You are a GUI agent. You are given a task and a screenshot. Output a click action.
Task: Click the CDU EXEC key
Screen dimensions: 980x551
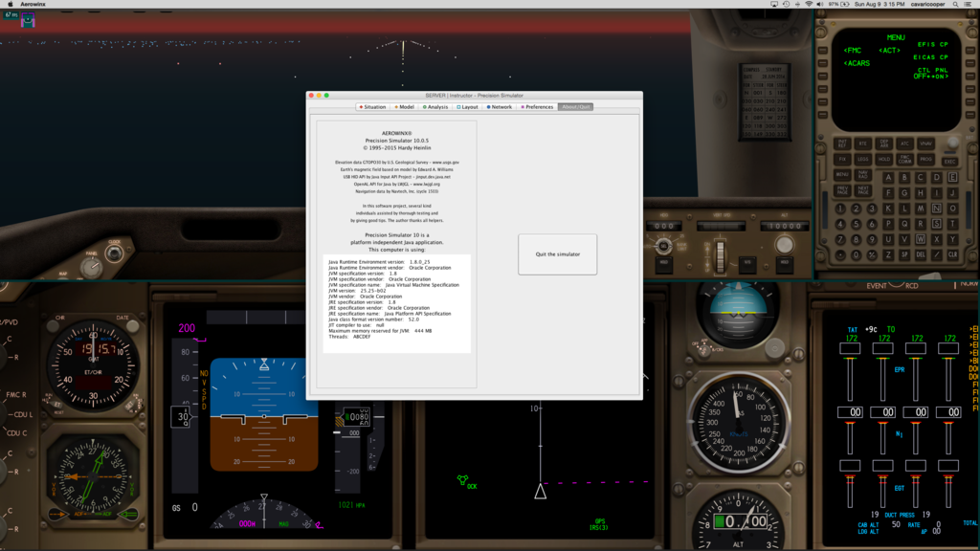[950, 161]
